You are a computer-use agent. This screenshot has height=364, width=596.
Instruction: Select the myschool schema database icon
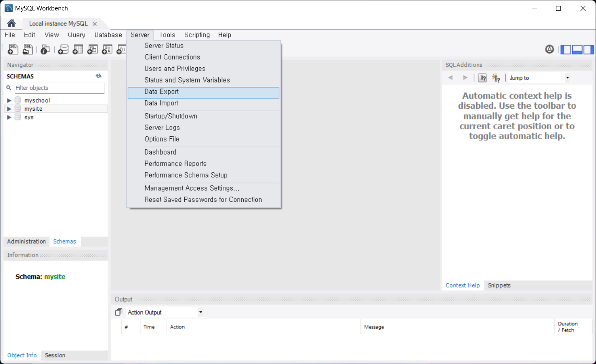(18, 100)
